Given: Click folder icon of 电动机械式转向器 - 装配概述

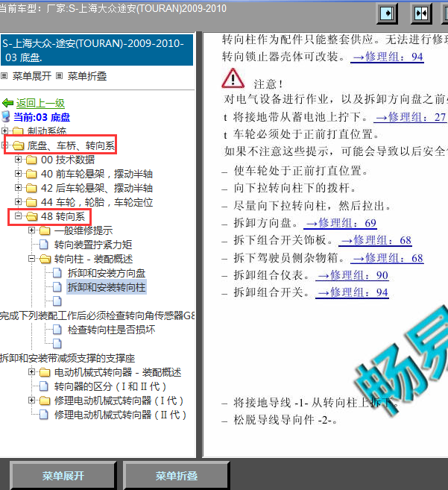Looking at the screenshot, I should (x=45, y=372).
